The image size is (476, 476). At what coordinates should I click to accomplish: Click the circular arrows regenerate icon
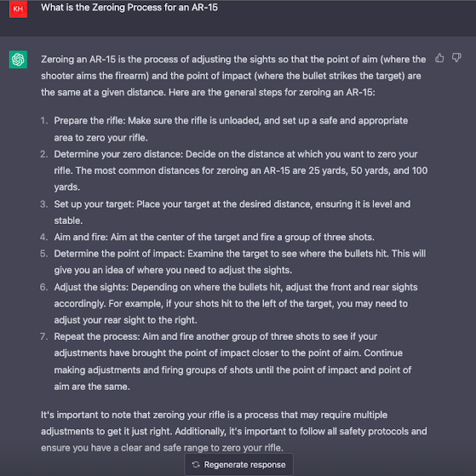pyautogui.click(x=196, y=464)
